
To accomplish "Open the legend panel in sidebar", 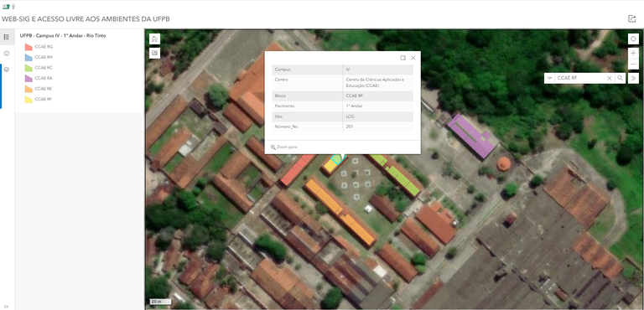I will click(x=7, y=37).
